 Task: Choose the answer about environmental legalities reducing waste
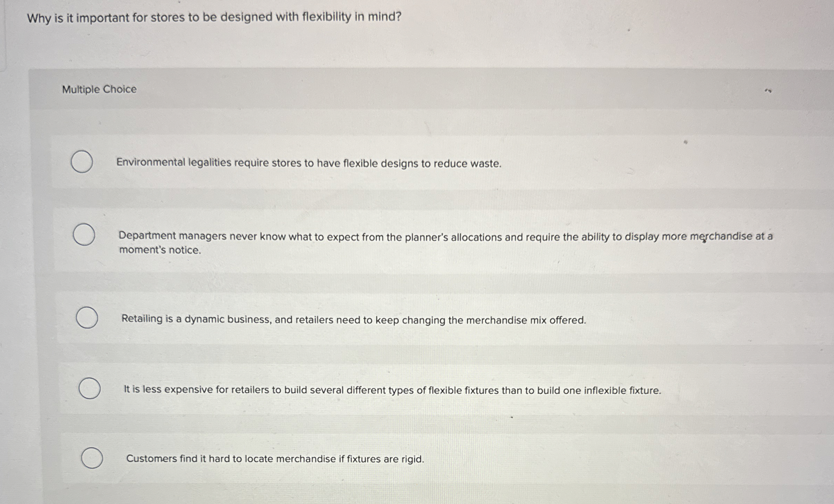coord(308,162)
